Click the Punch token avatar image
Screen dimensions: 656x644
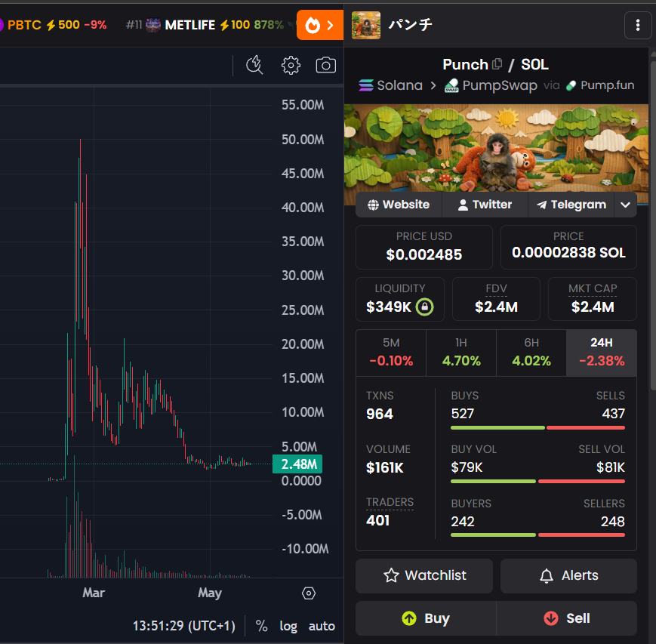[366, 25]
